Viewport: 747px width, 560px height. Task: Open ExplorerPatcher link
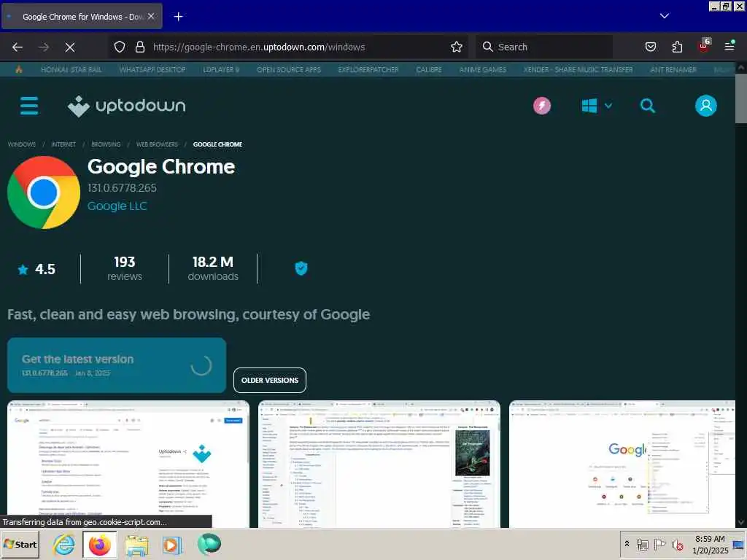[368, 69]
